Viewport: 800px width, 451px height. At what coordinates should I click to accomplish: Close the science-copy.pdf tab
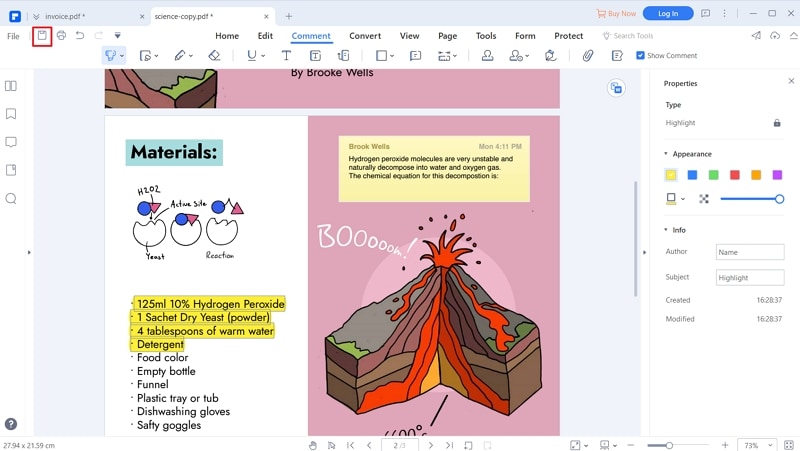coord(266,16)
